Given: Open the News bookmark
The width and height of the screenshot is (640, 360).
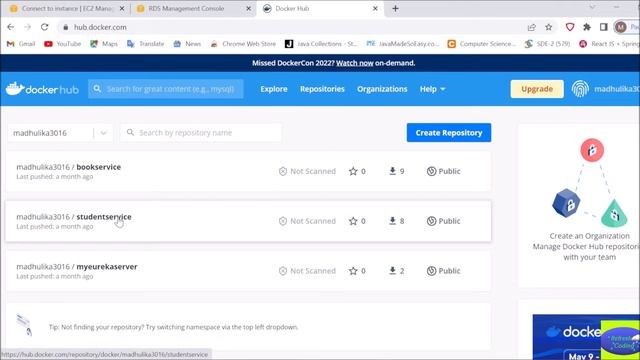Looking at the screenshot, I should [x=187, y=44].
